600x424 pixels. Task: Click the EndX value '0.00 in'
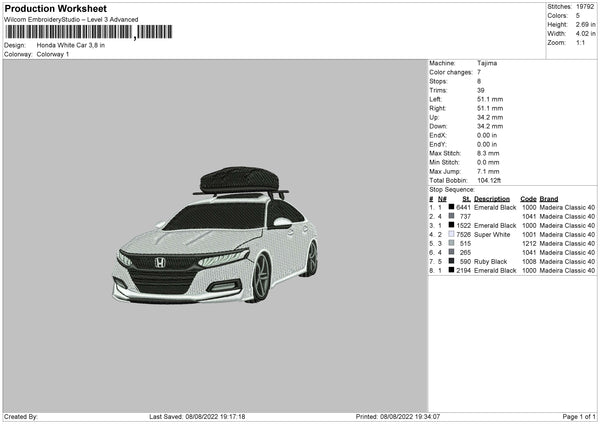tap(487, 135)
